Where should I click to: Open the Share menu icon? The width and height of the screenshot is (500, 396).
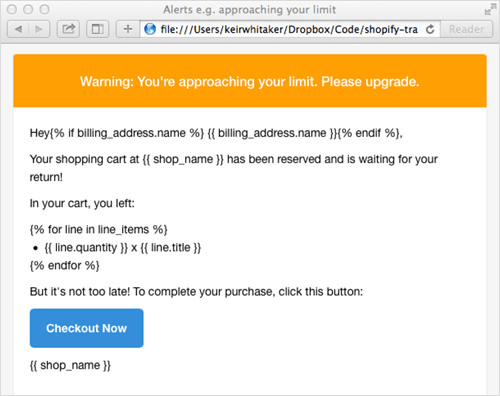(68, 29)
